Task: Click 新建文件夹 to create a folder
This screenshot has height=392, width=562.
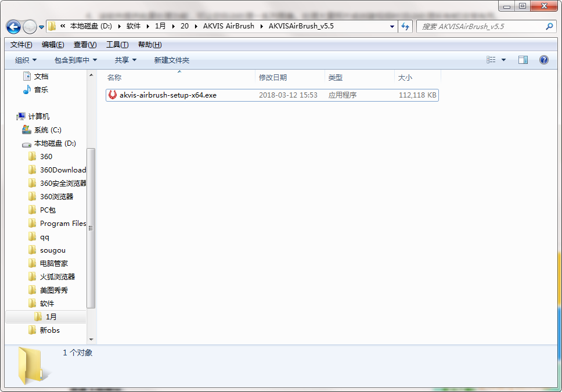Action: pos(172,60)
